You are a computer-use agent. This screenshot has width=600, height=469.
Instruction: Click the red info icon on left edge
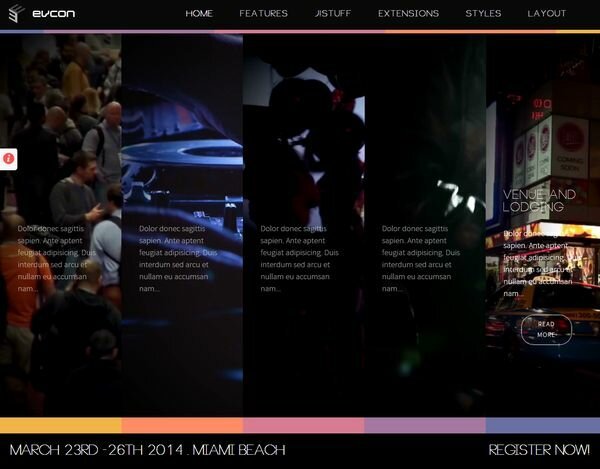9,158
